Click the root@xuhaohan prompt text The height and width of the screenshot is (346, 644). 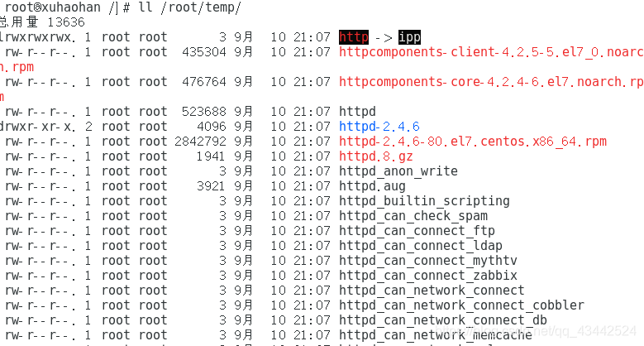point(53,7)
